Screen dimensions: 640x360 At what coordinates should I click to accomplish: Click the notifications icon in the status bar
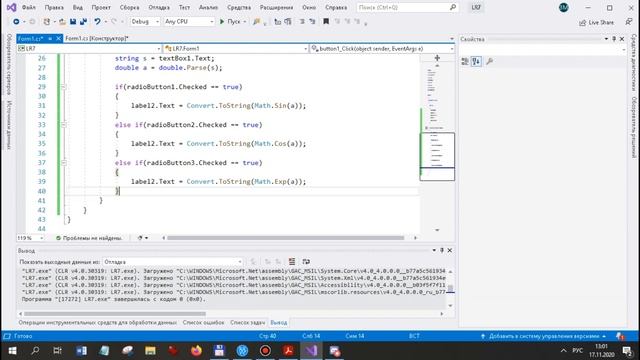coord(620,336)
